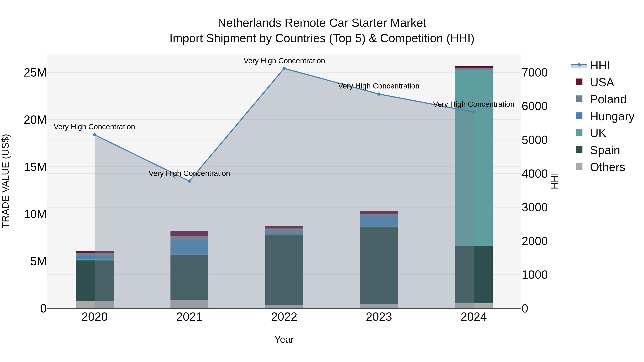
Task: Click the 2021 Very High Concentration annotation
Action: 189,173
